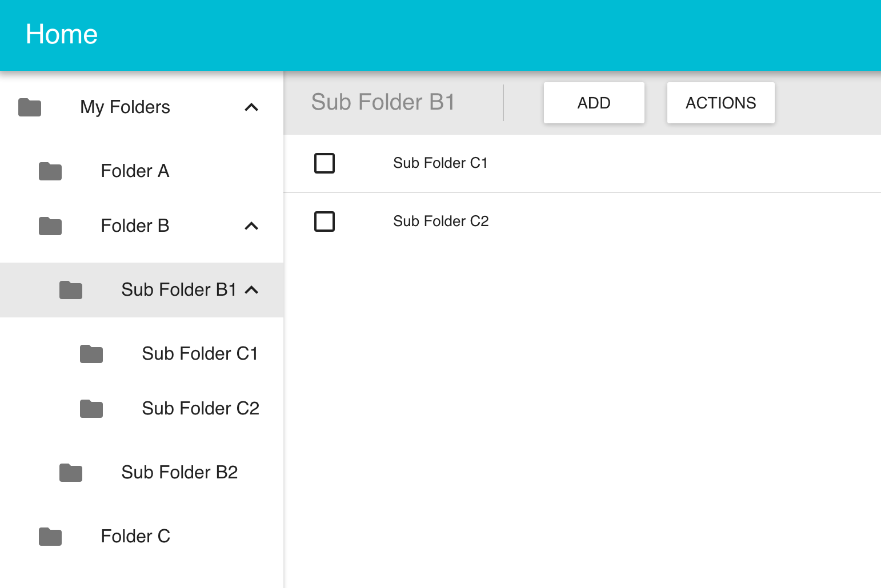This screenshot has width=881, height=588.
Task: Check the Sub Folder C1 checkbox
Action: tap(324, 163)
